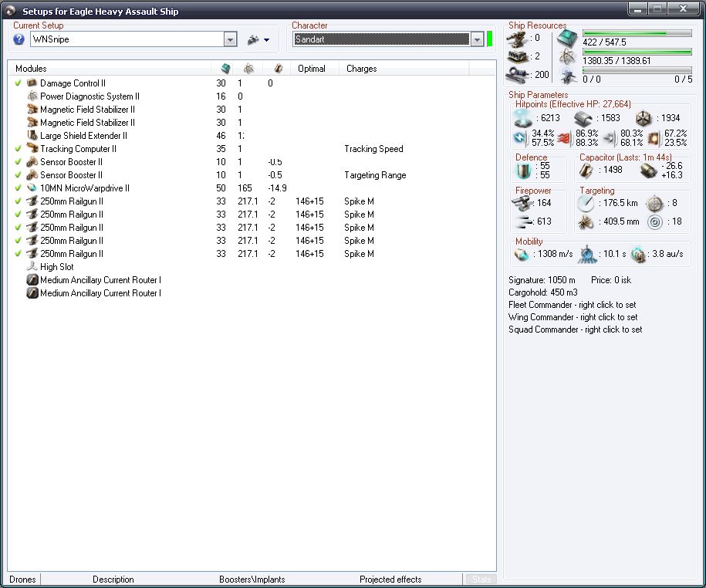Click the Damage Control II module icon
This screenshot has width=706, height=588.
32,83
